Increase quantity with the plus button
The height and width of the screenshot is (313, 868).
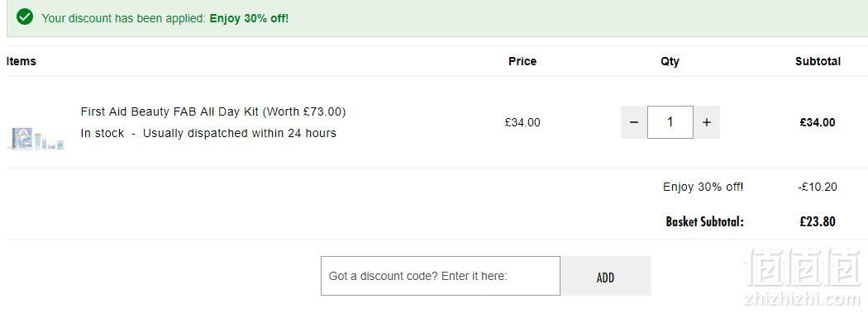[x=706, y=122]
